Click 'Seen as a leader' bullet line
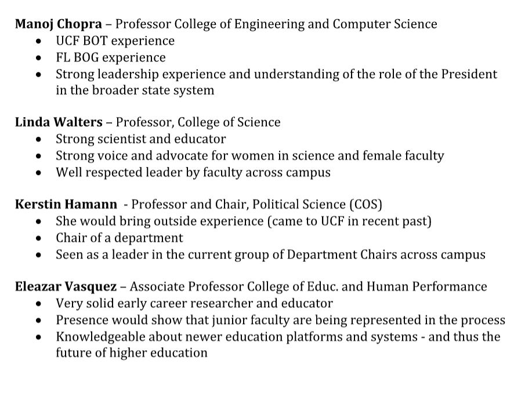The height and width of the screenshot is (393, 532). [270, 254]
